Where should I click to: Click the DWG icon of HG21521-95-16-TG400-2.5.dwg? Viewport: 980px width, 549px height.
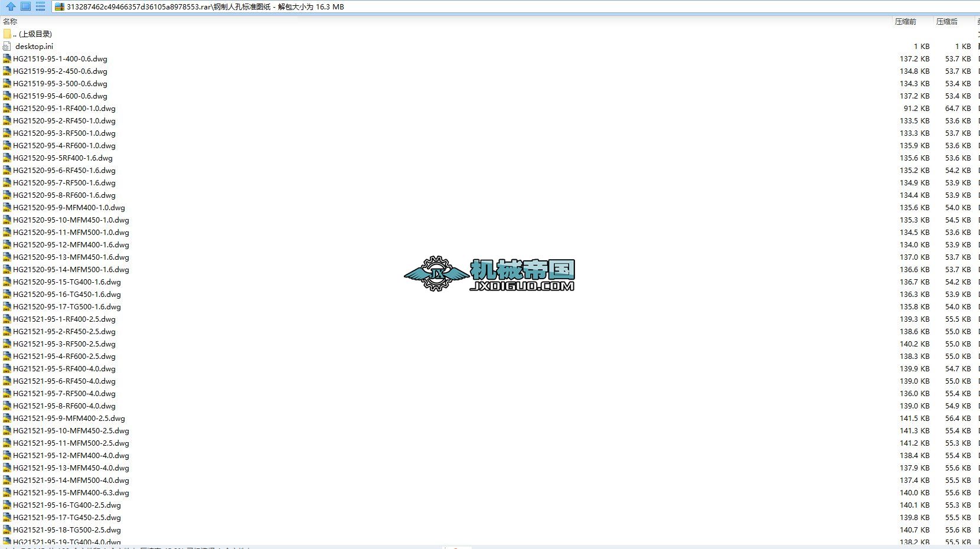(7, 505)
